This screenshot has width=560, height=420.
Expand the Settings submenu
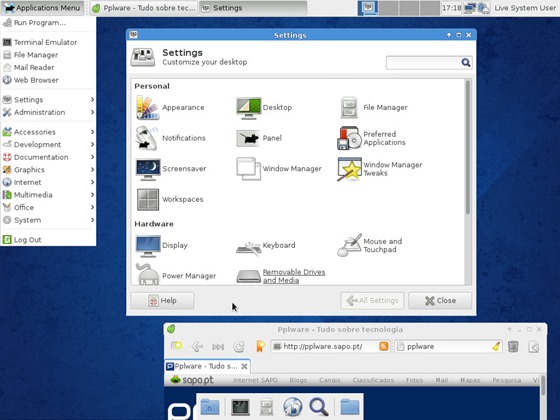pos(48,100)
